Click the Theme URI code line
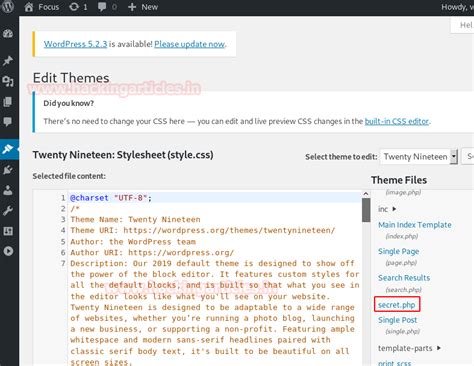 [x=202, y=231]
